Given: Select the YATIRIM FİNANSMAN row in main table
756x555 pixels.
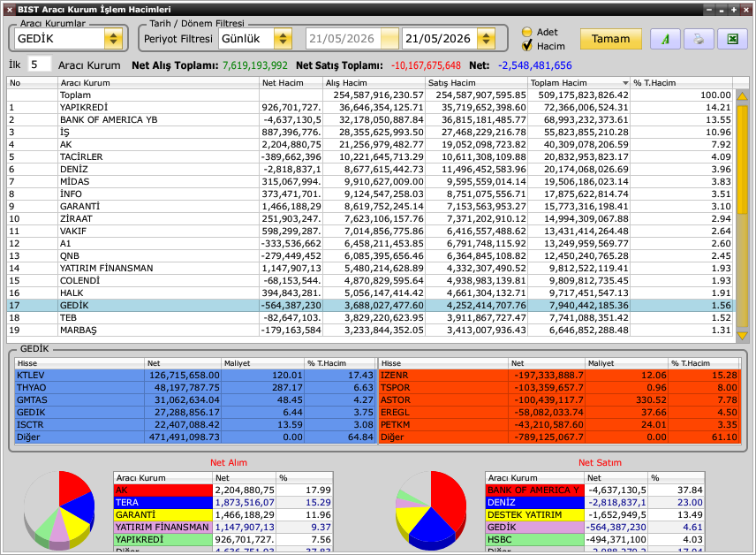Looking at the screenshot, I should point(370,269).
